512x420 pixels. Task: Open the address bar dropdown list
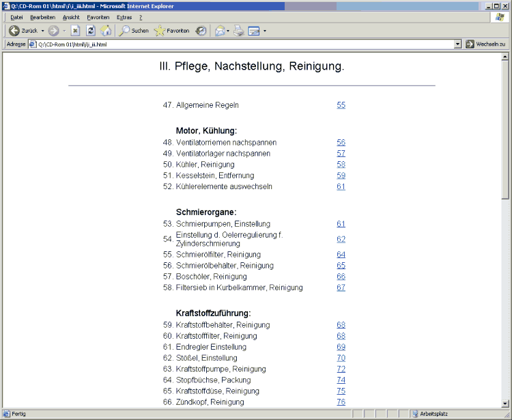(458, 44)
